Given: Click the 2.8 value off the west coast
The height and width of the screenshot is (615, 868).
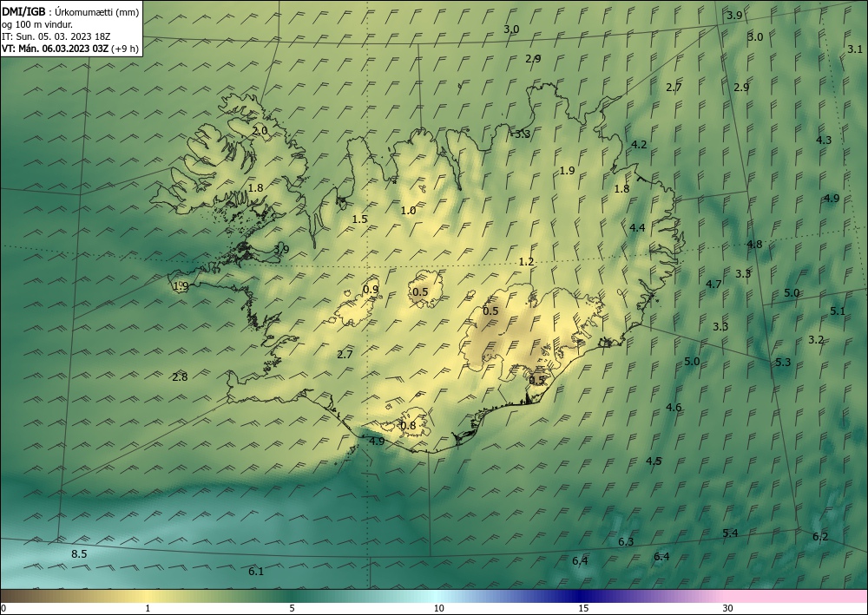Looking at the screenshot, I should 180,377.
